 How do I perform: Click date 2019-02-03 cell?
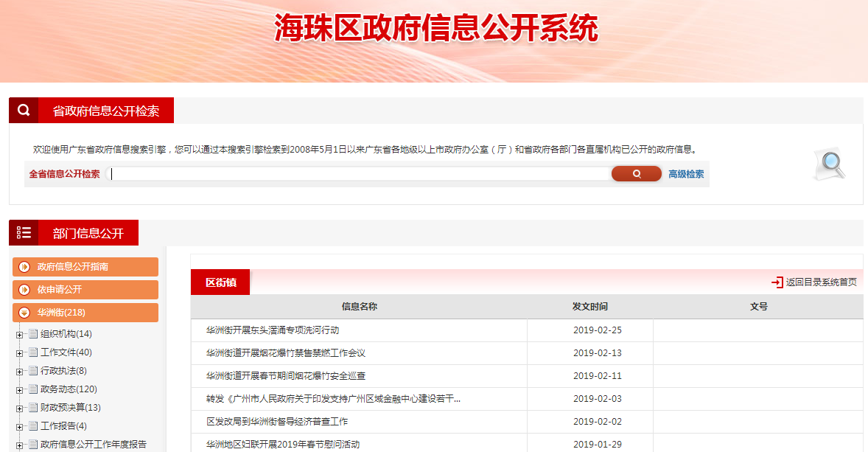[x=598, y=399]
